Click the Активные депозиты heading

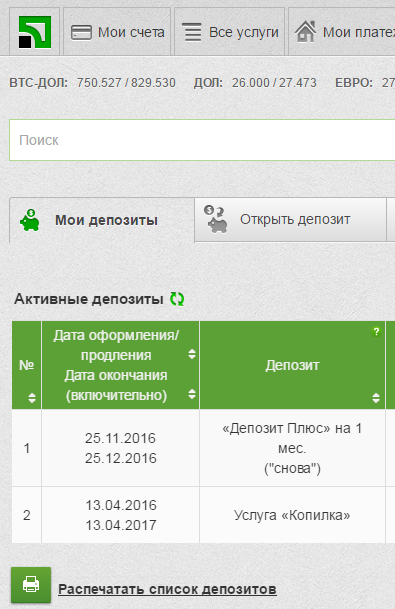coord(89,299)
